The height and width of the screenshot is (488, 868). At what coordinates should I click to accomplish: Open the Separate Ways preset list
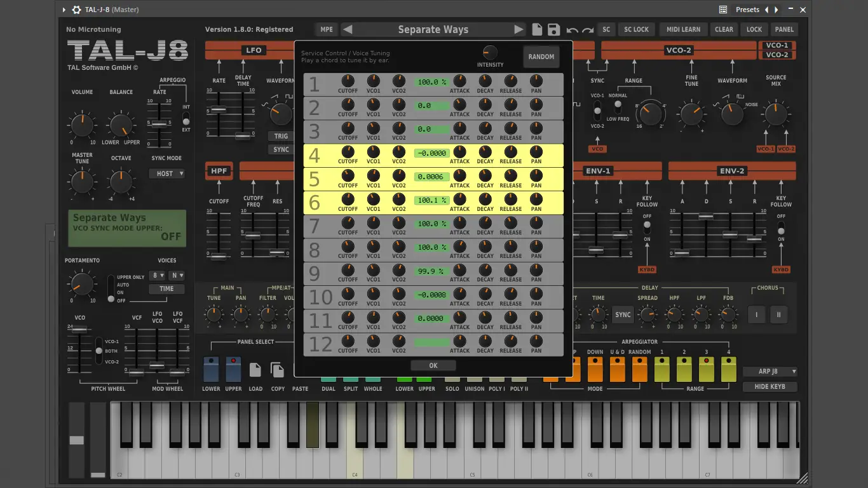tap(433, 29)
